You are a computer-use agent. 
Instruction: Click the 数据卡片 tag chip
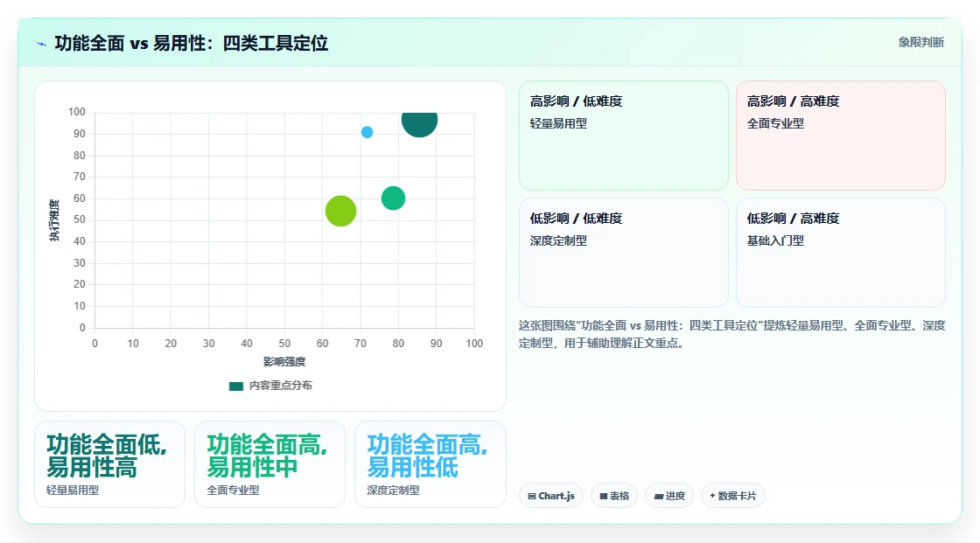point(733,496)
